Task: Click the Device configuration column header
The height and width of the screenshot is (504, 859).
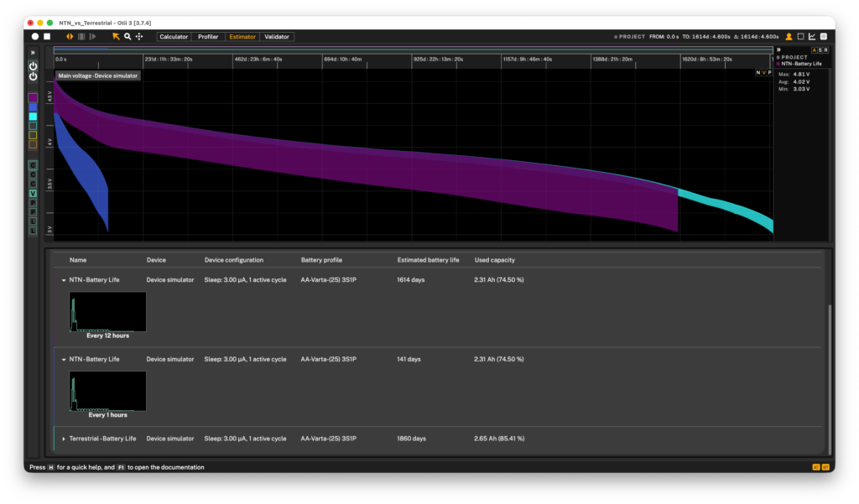Action: click(x=234, y=260)
